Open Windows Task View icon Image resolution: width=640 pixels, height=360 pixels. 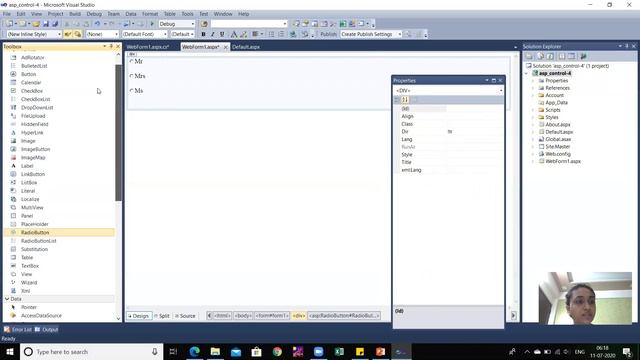(x=173, y=351)
